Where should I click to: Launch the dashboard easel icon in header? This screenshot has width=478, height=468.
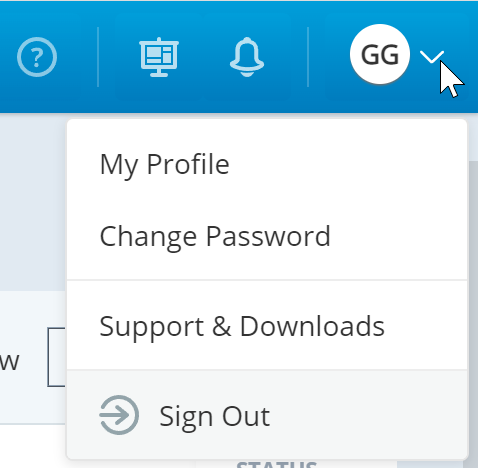[159, 57]
